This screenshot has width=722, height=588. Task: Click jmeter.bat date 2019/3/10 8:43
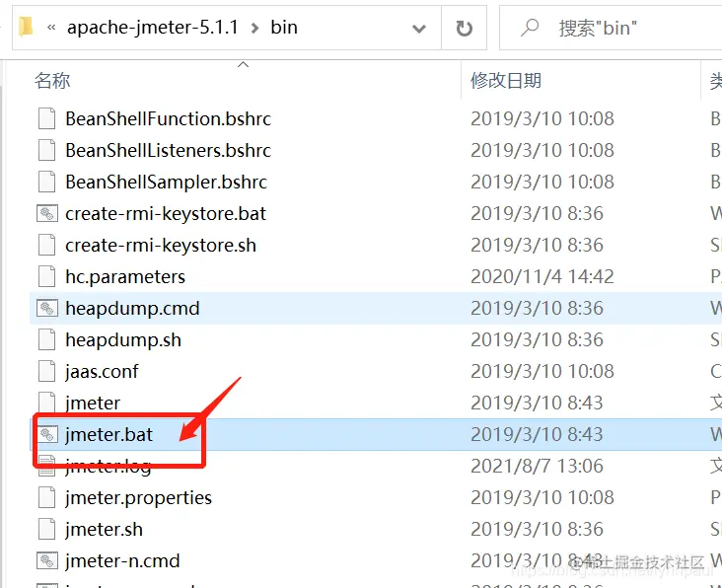tap(537, 434)
